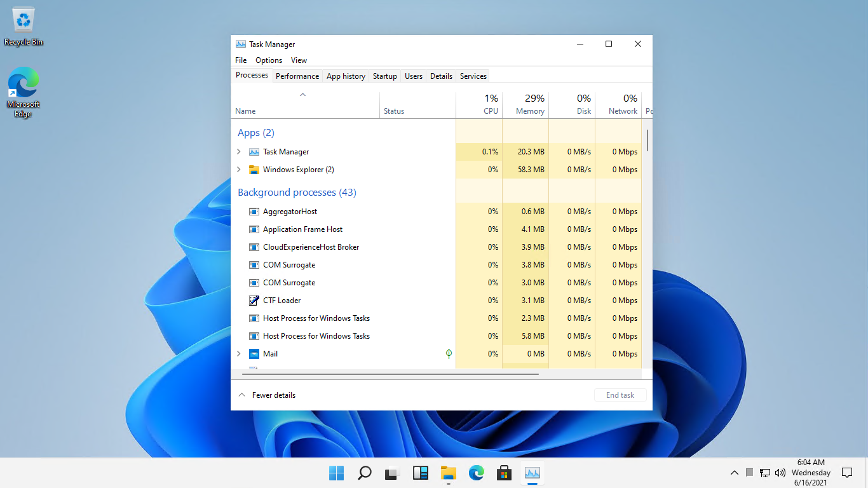Collapse view with Fewer details
868x488 pixels.
pos(267,395)
